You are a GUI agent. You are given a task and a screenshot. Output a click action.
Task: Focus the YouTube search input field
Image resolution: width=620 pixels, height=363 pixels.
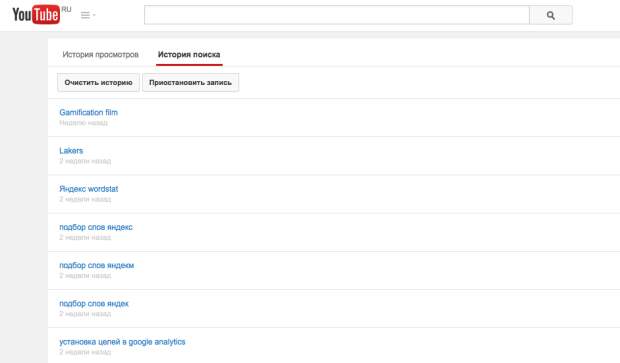coord(336,15)
